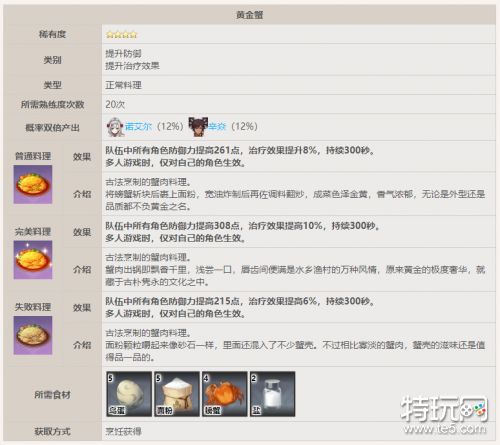Select the 面粉 ingredient icon

[177, 394]
